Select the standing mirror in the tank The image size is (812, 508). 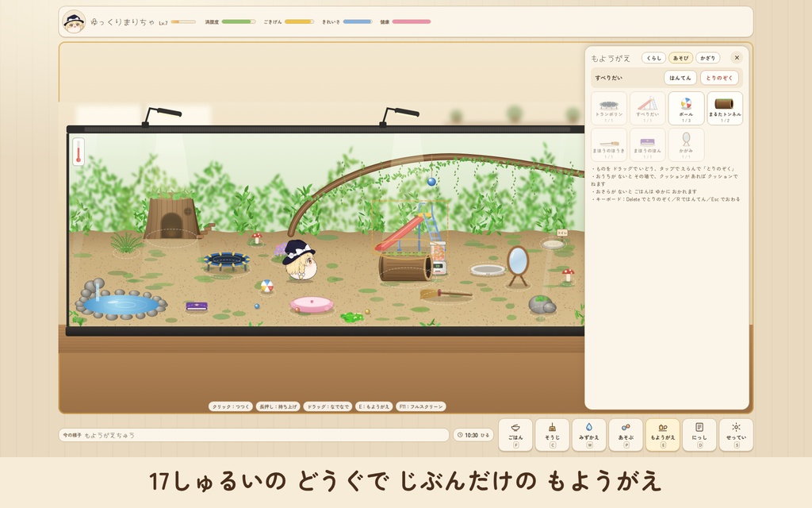[517, 266]
